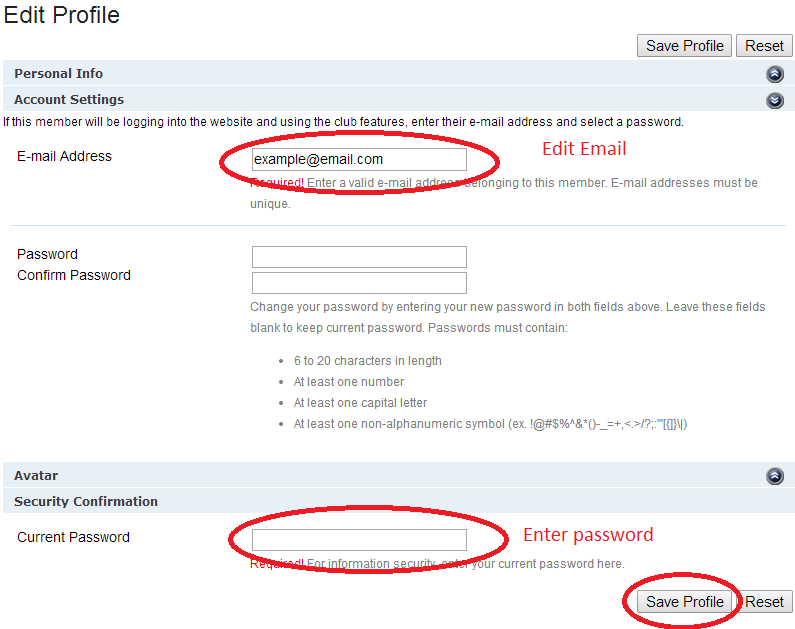The height and width of the screenshot is (629, 795).
Task: Click the top Save Profile button
Action: pyautogui.click(x=684, y=46)
